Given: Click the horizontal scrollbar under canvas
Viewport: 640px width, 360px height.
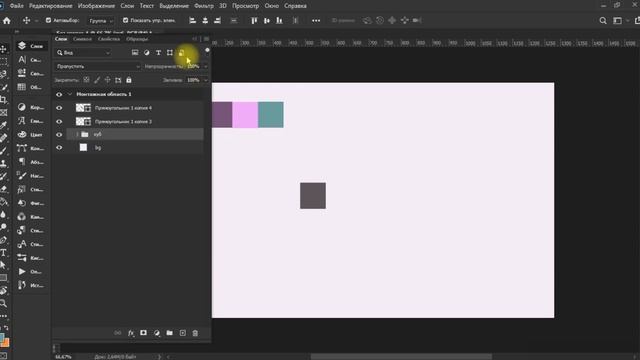Looking at the screenshot, I should (401, 356).
